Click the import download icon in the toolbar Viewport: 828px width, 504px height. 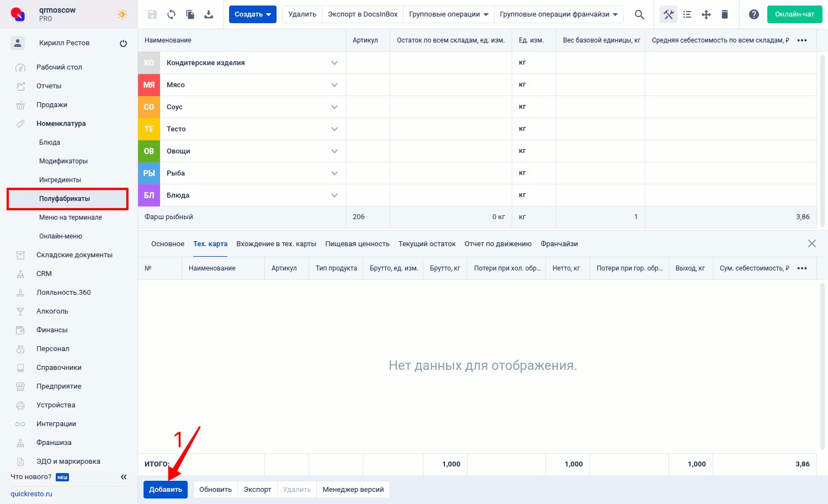pyautogui.click(x=209, y=14)
